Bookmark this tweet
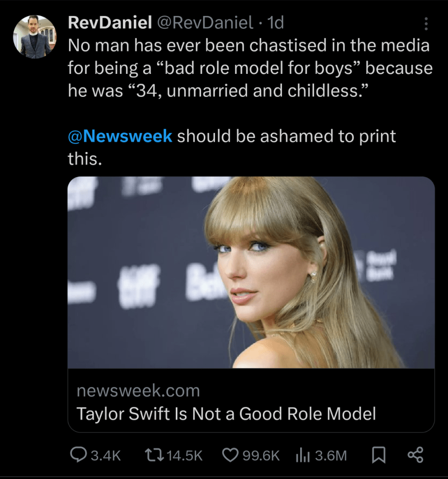This screenshot has height=479, width=448. tap(379, 455)
